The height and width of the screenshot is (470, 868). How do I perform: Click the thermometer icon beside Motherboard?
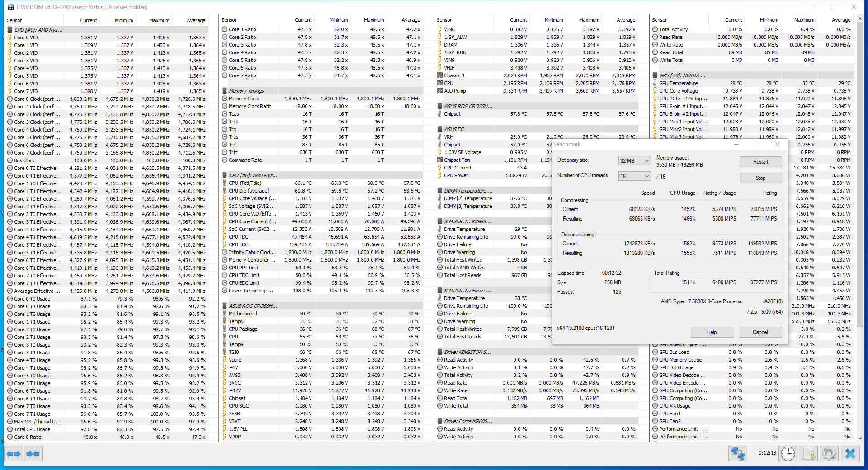tap(225, 314)
